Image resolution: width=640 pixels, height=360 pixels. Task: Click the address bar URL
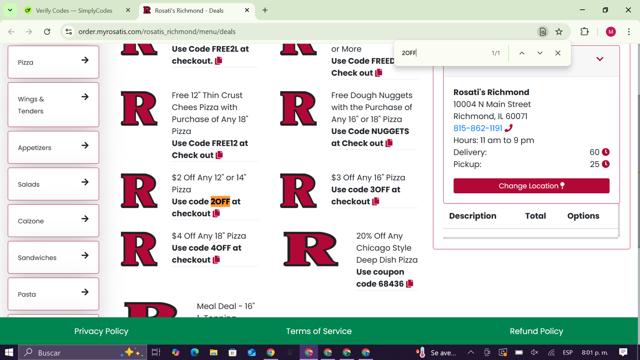pos(157,31)
